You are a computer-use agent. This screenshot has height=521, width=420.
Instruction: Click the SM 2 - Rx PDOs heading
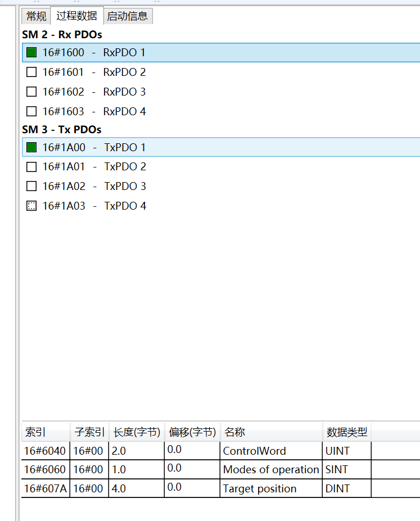click(62, 34)
